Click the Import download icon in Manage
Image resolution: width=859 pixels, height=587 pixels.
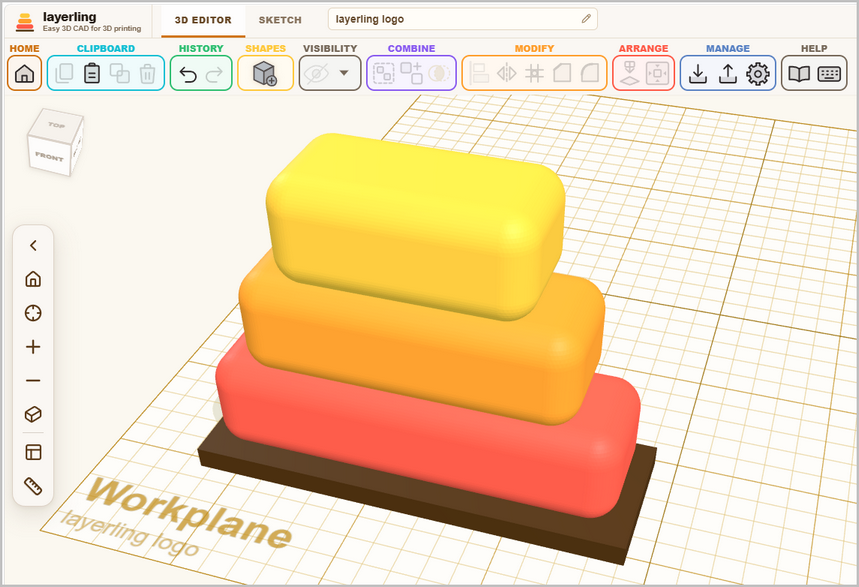tap(698, 73)
